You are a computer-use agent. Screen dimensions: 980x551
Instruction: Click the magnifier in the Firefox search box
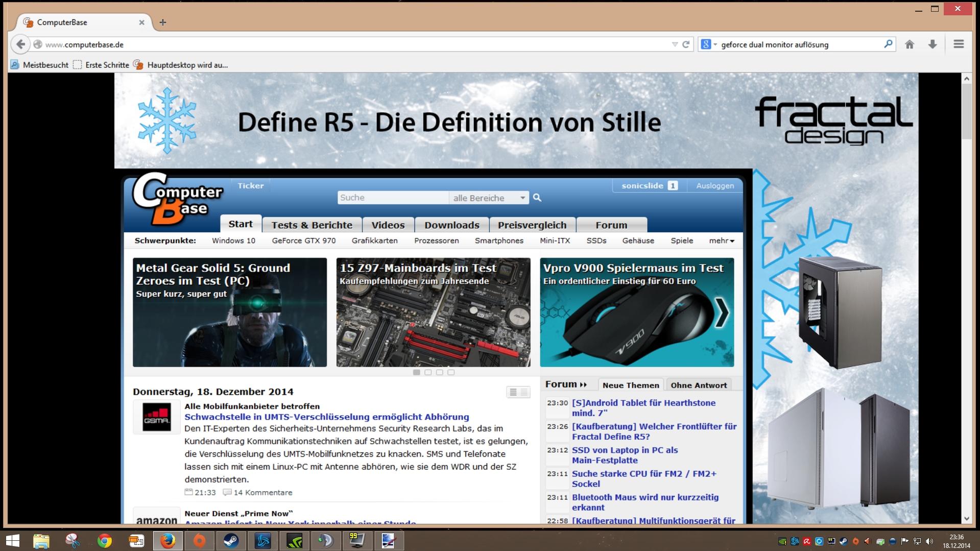pos(888,44)
